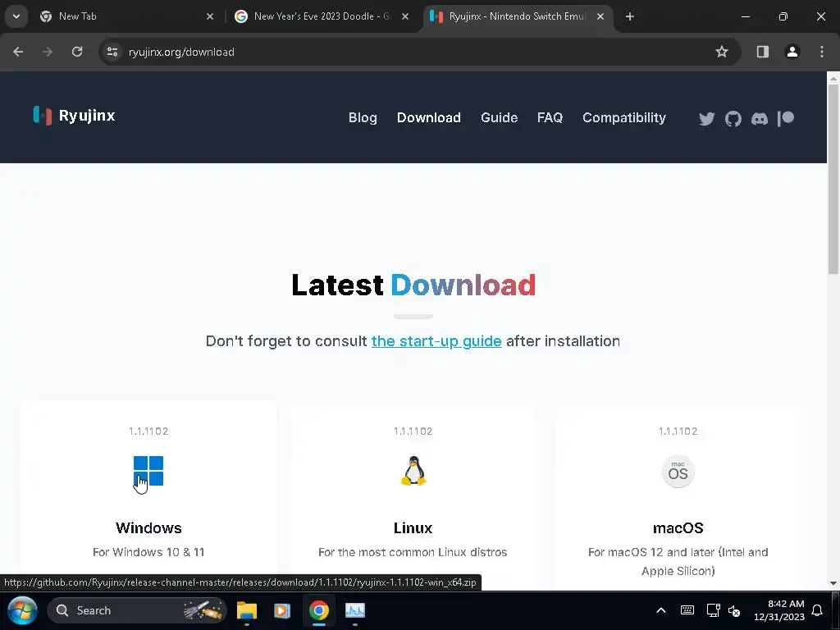Click the Linux card title
This screenshot has width=840, height=630.
tap(413, 527)
